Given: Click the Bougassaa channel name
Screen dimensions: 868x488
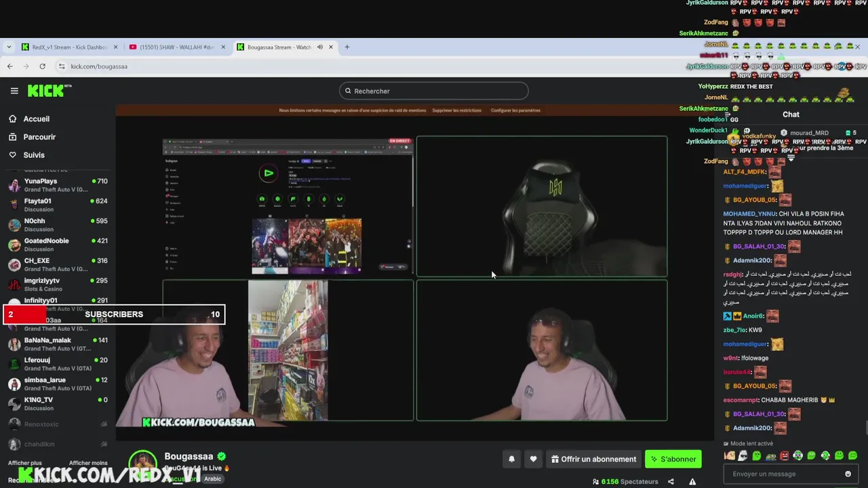Looking at the screenshot, I should pos(189,457).
